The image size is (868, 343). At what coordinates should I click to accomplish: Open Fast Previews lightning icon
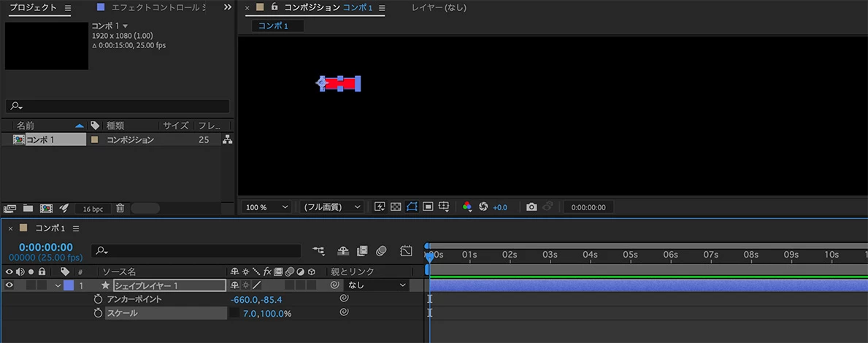(380, 207)
